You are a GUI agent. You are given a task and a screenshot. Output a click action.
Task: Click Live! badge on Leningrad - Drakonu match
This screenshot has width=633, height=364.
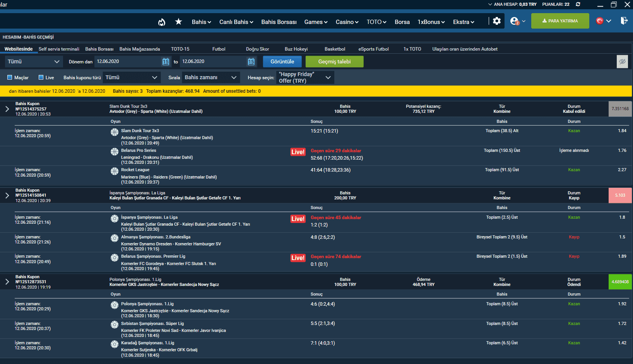coord(298,152)
